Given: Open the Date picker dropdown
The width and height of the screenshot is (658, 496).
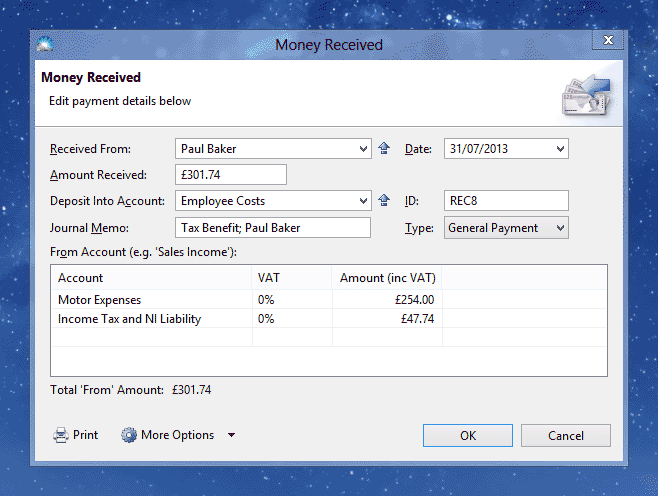Looking at the screenshot, I should point(560,149).
